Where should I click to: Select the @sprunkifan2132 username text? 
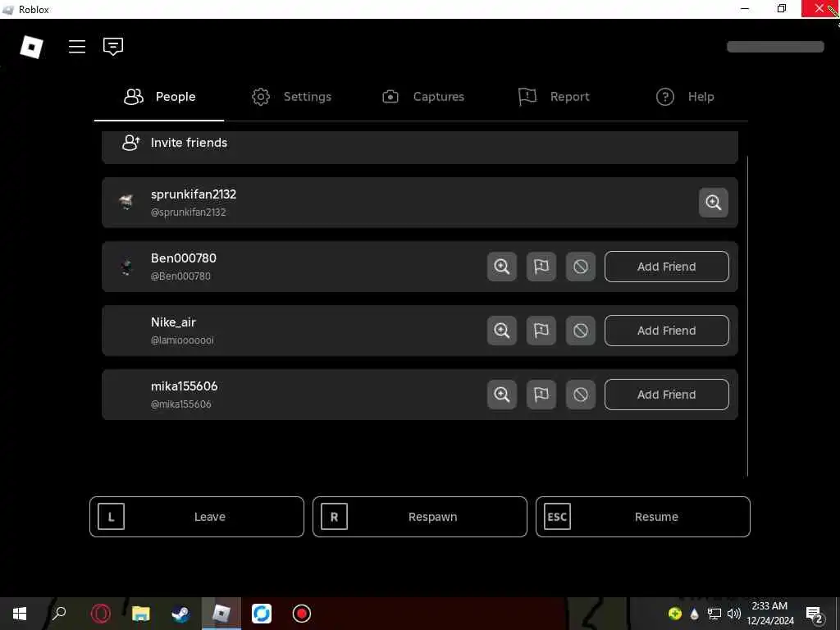188,212
